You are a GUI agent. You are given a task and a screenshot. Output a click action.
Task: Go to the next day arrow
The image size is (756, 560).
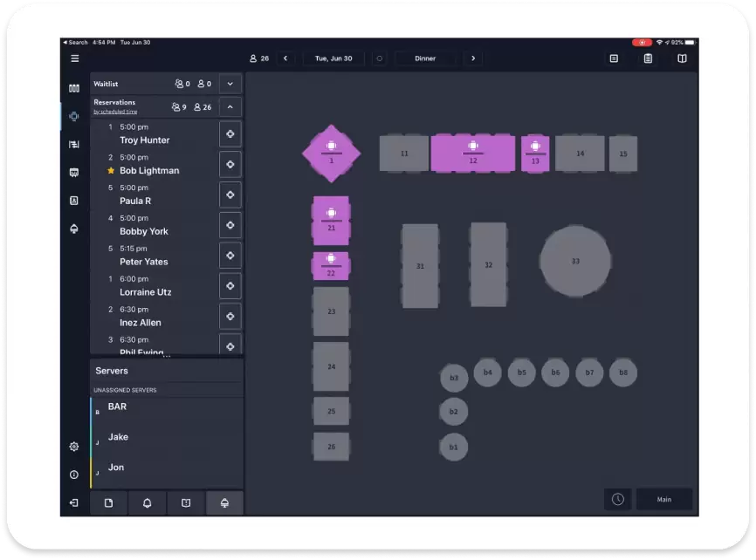pyautogui.click(x=473, y=58)
